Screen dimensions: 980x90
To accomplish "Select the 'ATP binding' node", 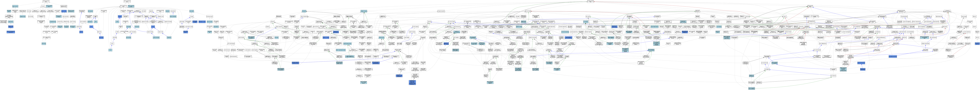I will click(x=44, y=44).
